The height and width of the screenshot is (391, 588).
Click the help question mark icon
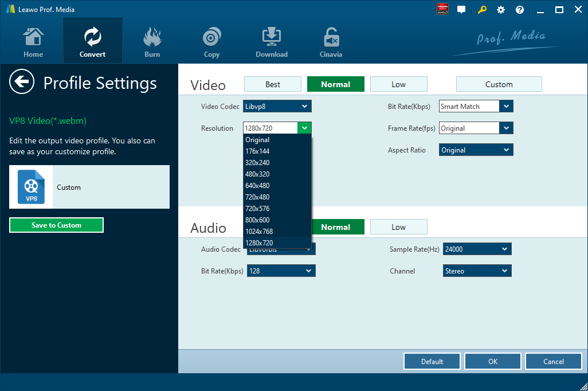point(520,10)
